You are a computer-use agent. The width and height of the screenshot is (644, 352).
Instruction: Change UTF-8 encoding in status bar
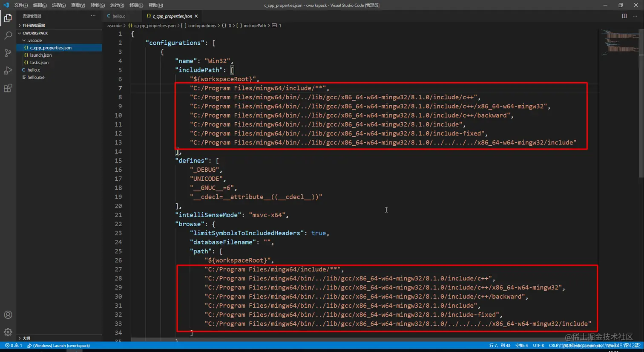[538, 346]
